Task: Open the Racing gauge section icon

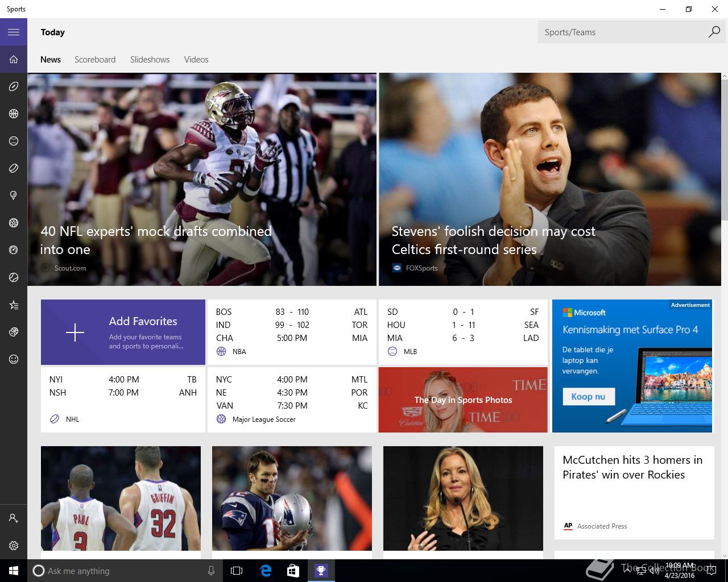Action: click(x=14, y=250)
